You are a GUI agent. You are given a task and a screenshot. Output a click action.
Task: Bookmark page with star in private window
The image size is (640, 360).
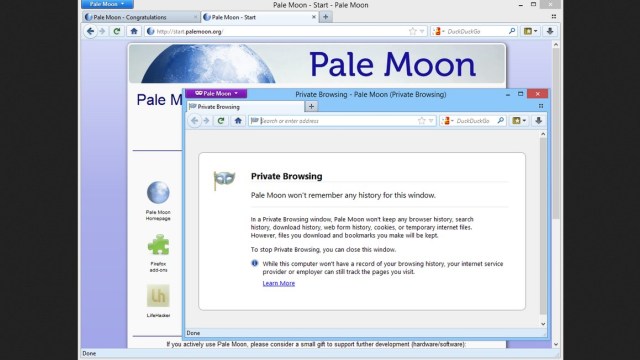point(422,121)
